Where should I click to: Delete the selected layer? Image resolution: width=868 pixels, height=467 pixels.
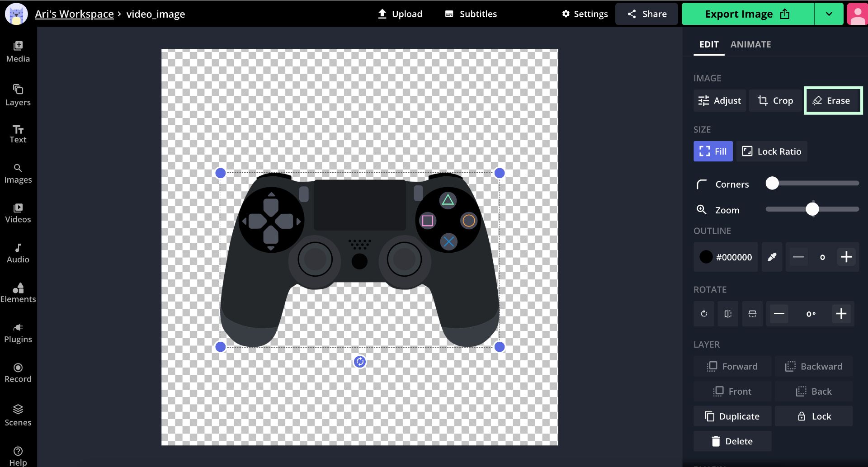(x=732, y=441)
